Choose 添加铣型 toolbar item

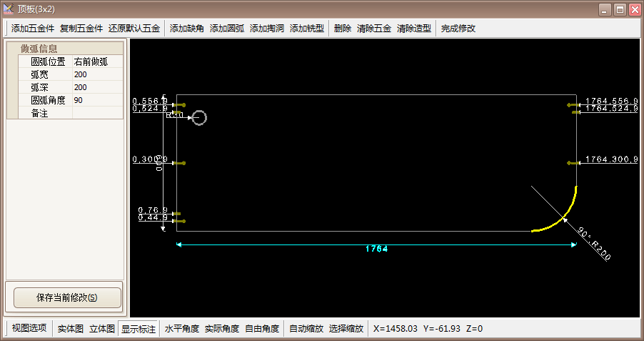pyautogui.click(x=307, y=29)
